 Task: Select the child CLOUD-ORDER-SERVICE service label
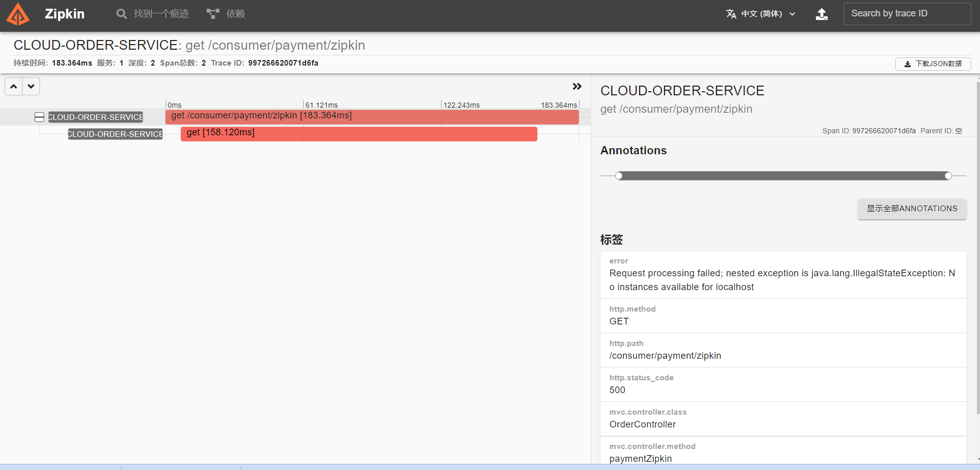coord(115,134)
